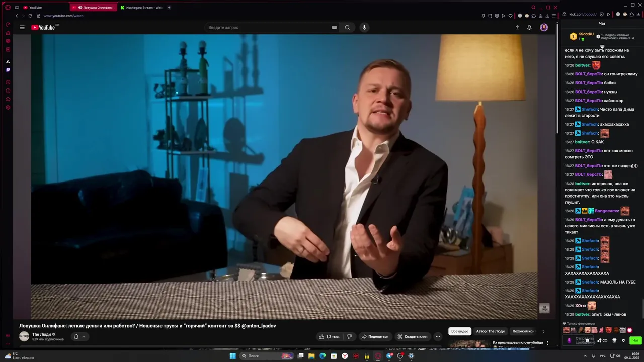Select the 'Все видео' filter chip
644x362 pixels.
[x=460, y=331]
